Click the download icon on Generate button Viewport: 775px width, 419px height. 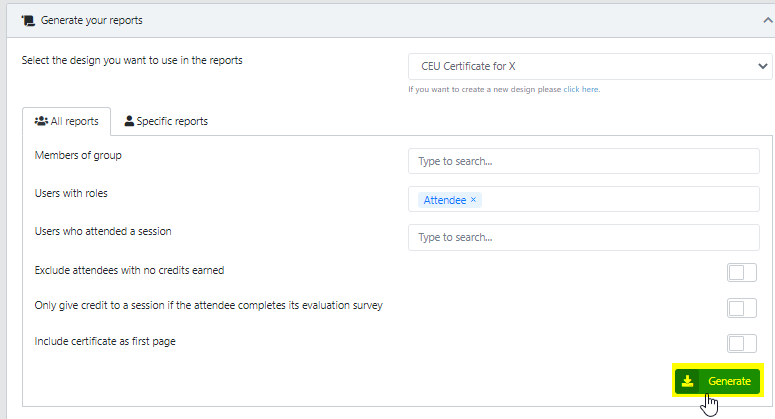point(687,381)
